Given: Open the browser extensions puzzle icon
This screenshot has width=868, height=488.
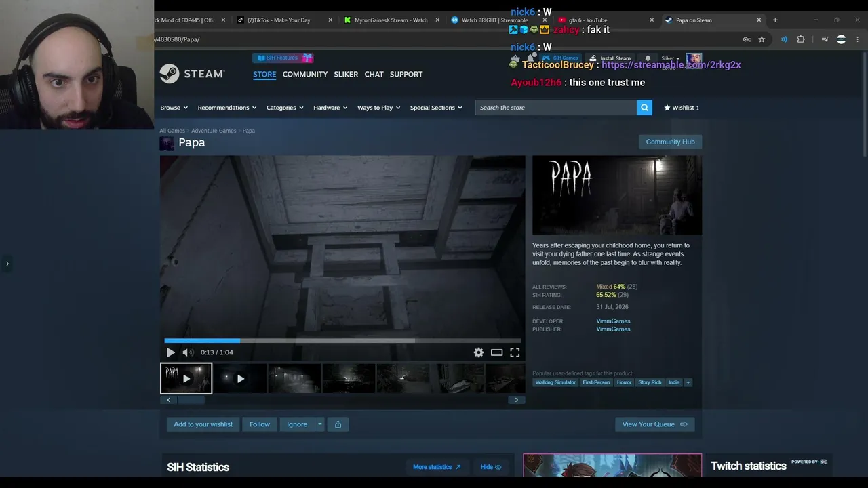Looking at the screenshot, I should click(801, 39).
